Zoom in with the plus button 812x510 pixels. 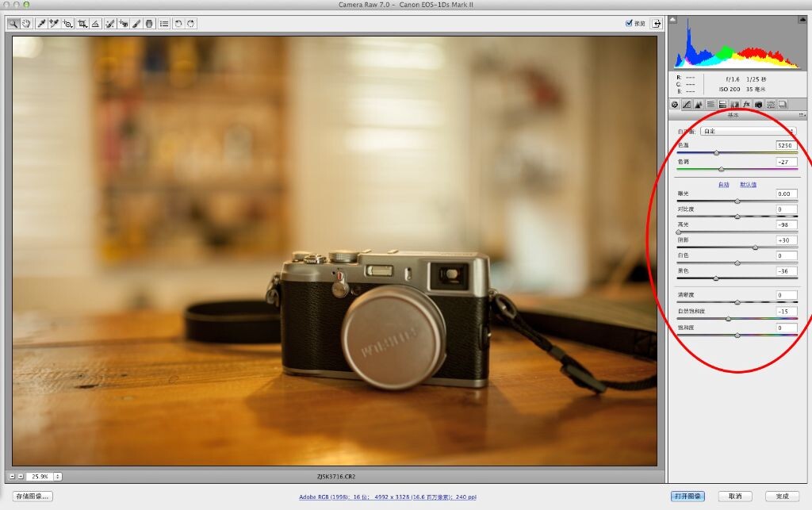[x=21, y=477]
